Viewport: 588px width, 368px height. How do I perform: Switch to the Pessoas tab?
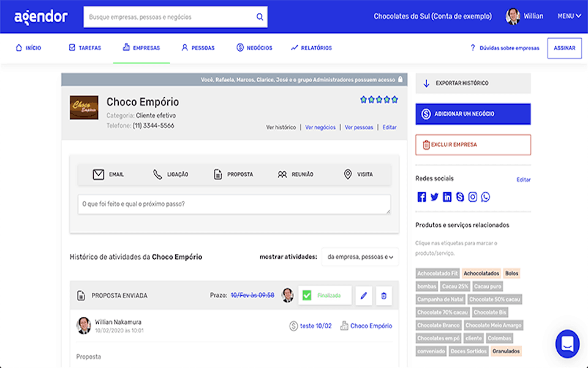pos(198,48)
